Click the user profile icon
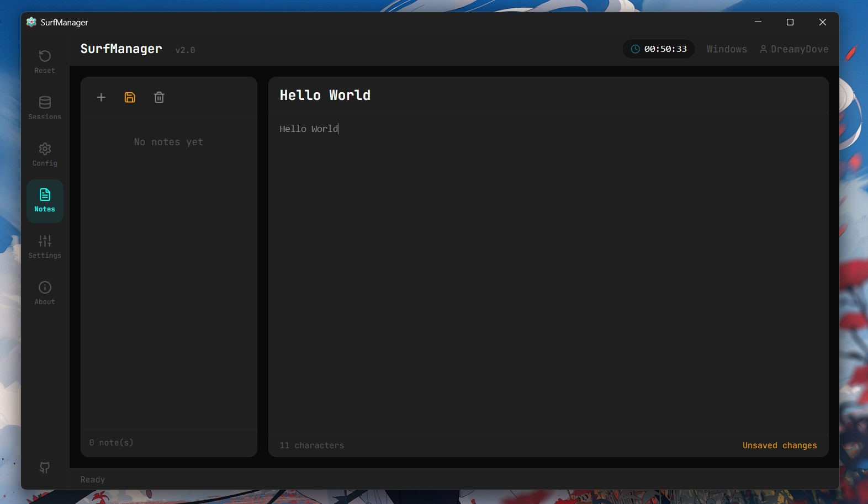Image resolution: width=868 pixels, height=504 pixels. coord(763,49)
